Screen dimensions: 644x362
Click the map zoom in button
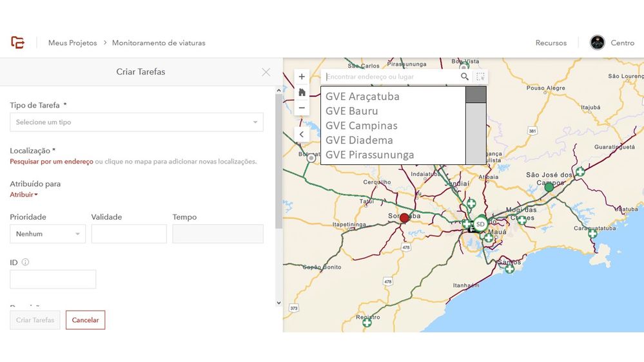(x=302, y=77)
